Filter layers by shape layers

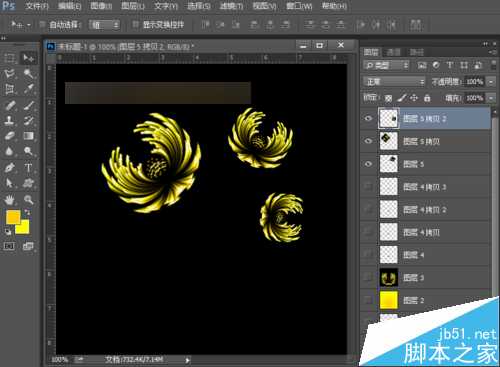pyautogui.click(x=464, y=65)
